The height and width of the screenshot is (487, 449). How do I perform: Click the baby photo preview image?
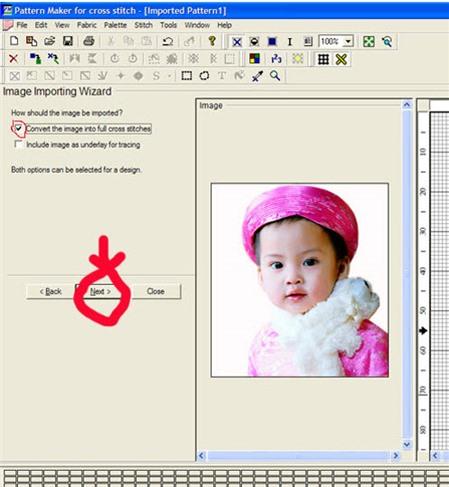[x=300, y=280]
